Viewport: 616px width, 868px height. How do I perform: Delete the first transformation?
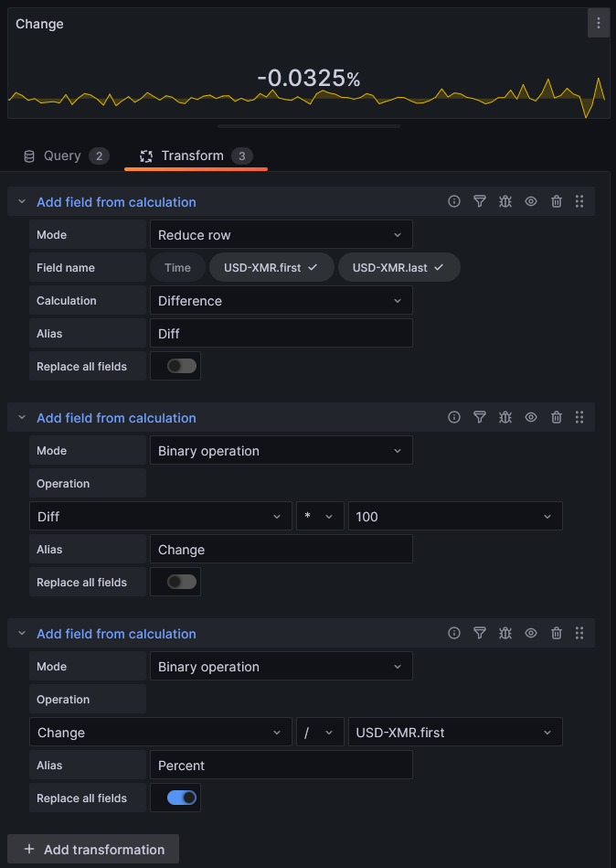point(557,202)
